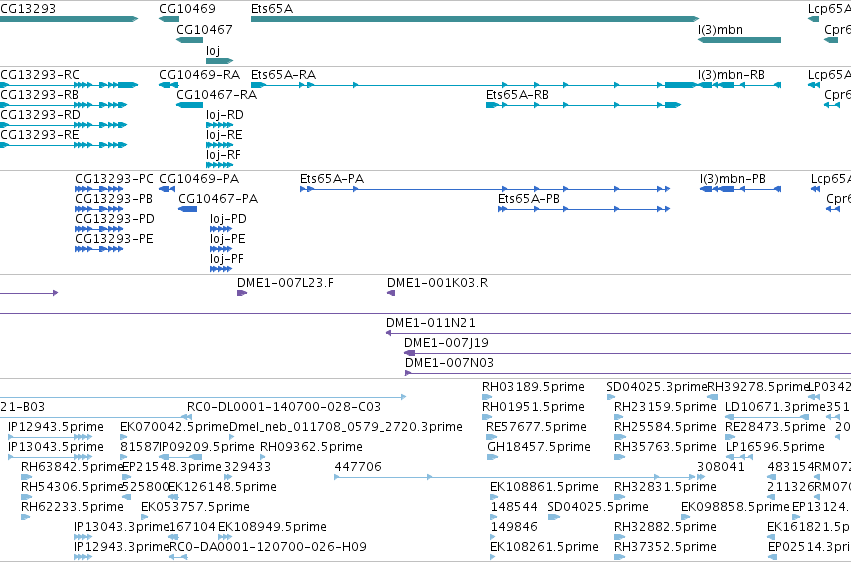
Task: Click the loj-PE CDS label
Action: click(228, 239)
